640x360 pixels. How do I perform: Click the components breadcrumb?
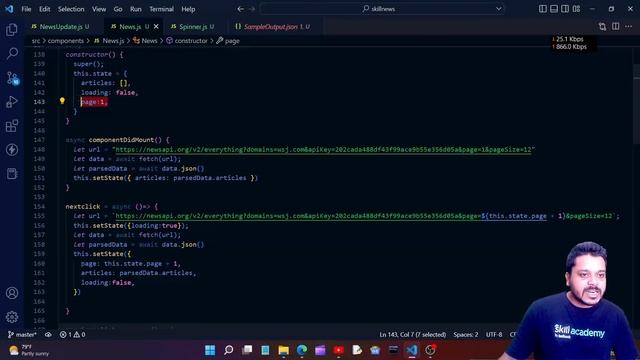point(66,41)
